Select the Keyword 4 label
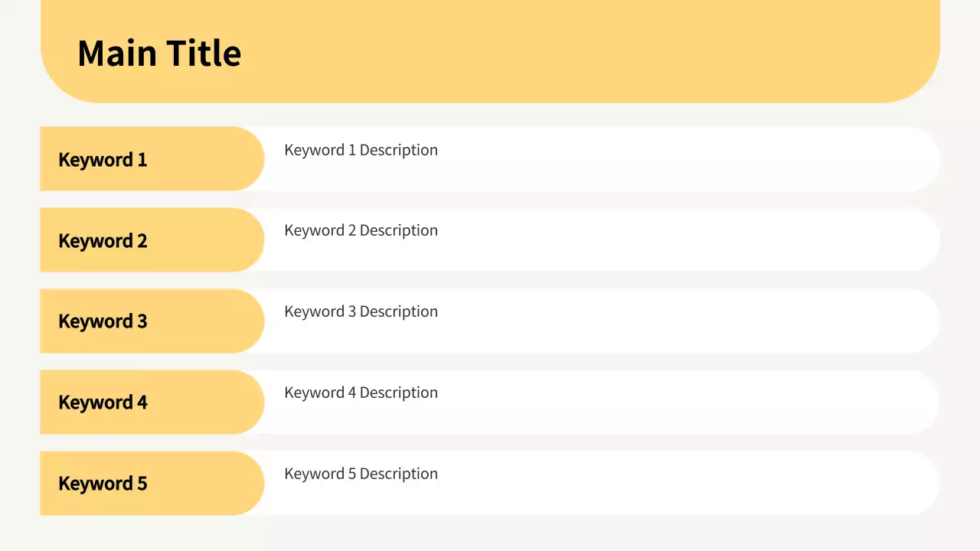 tap(103, 402)
